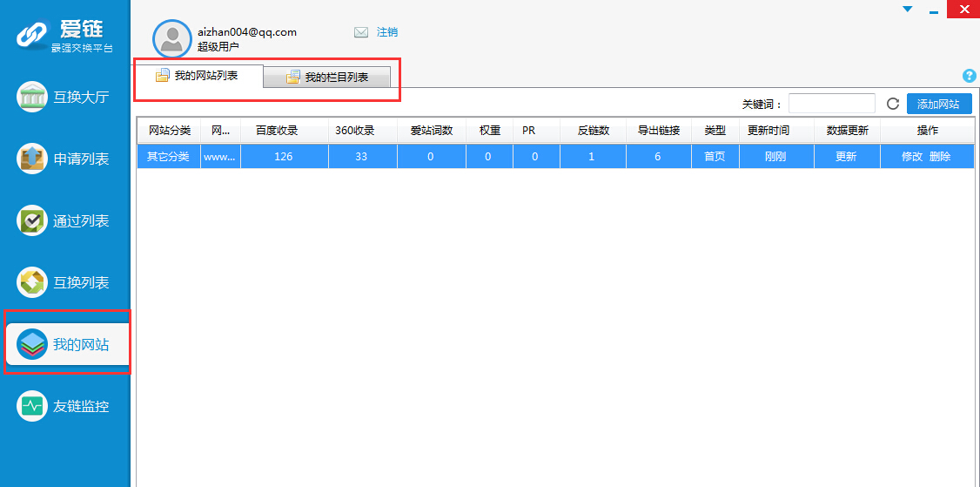Open the title bar dropdown triangle menu
Screen dimensions: 980x487
pos(908,9)
